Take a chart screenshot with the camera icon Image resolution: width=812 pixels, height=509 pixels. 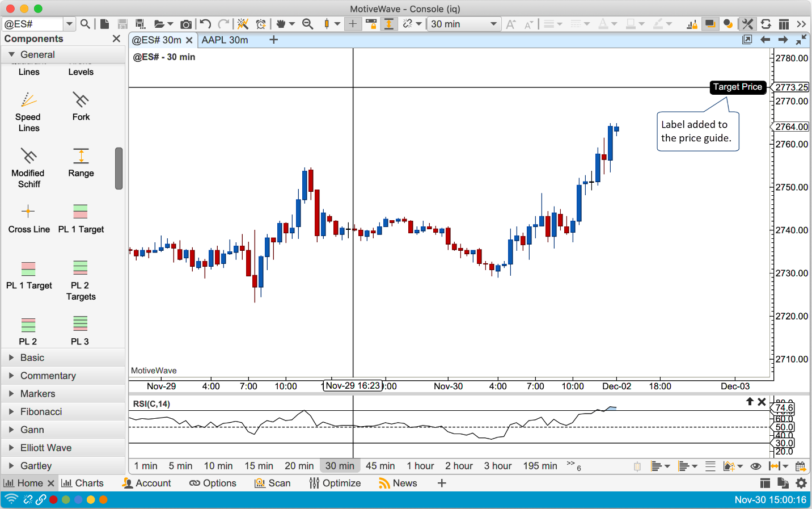tap(185, 24)
